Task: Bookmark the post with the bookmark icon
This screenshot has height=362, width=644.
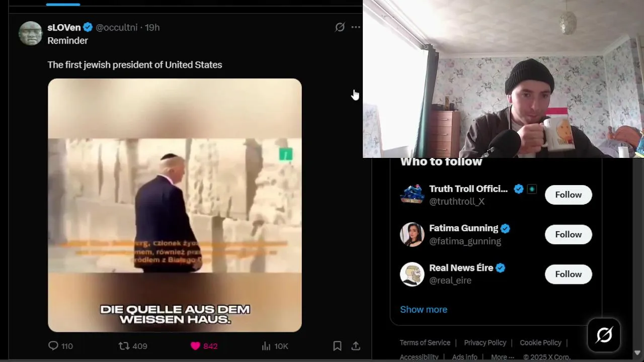Action: pyautogui.click(x=338, y=346)
